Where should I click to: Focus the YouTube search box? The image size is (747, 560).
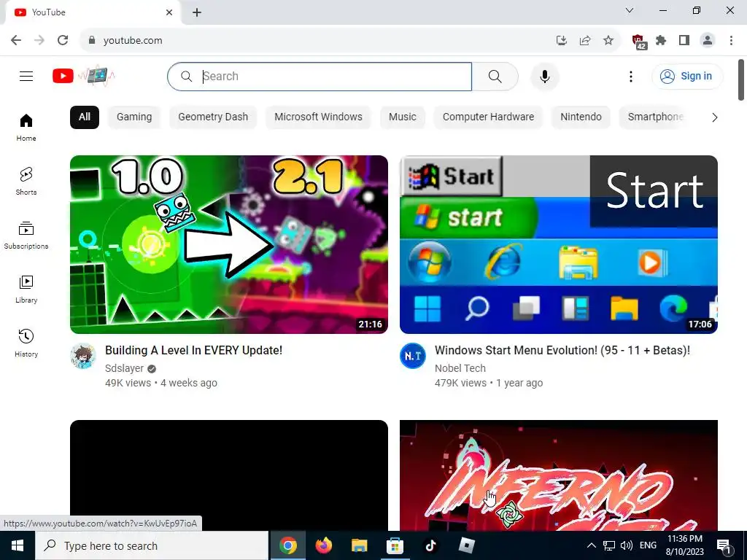click(x=320, y=76)
